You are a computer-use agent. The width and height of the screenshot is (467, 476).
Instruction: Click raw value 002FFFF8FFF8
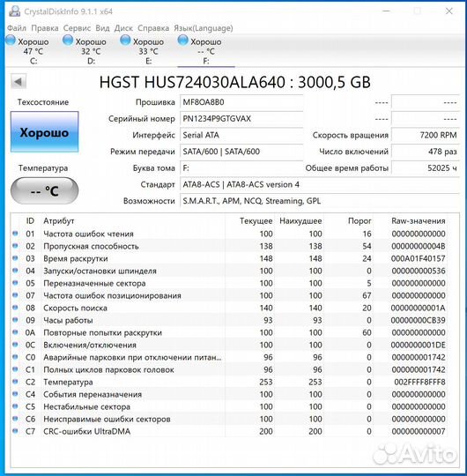coord(419,382)
